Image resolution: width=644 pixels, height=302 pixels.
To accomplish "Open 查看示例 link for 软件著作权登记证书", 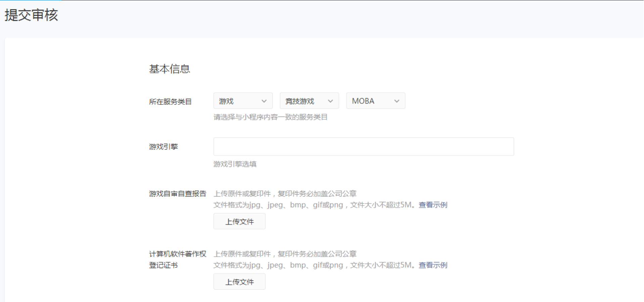I will coord(433,265).
